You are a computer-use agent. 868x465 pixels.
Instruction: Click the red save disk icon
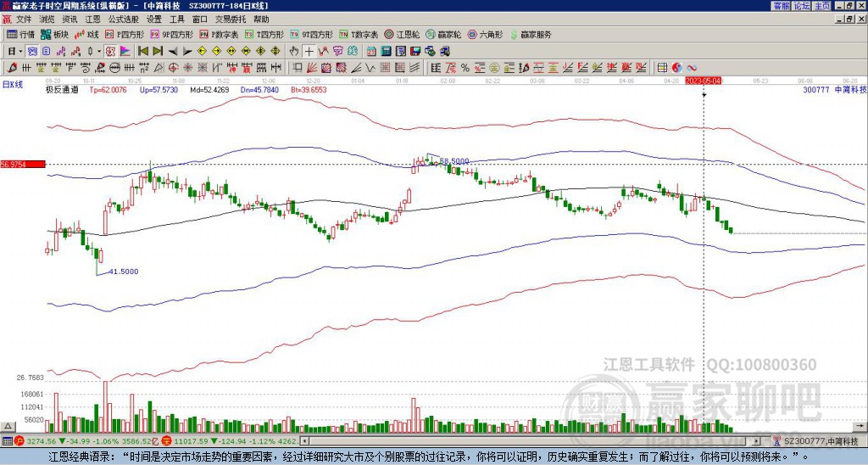415,52
